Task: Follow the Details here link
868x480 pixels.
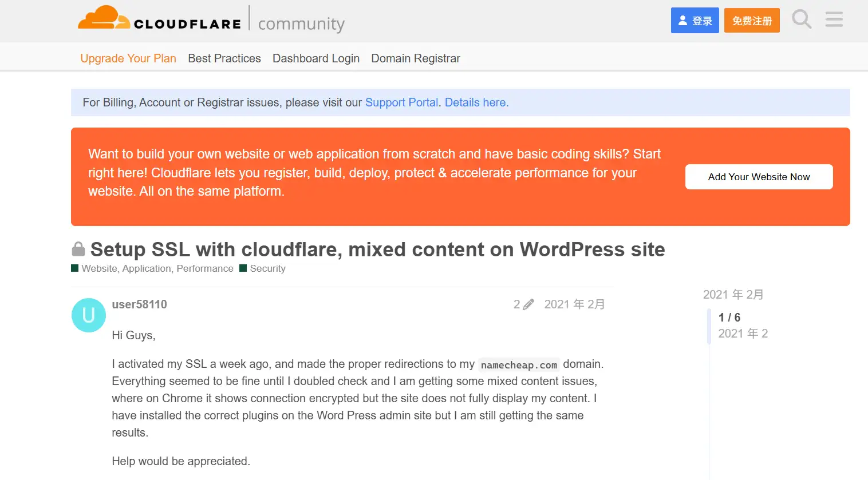Action: pos(476,102)
